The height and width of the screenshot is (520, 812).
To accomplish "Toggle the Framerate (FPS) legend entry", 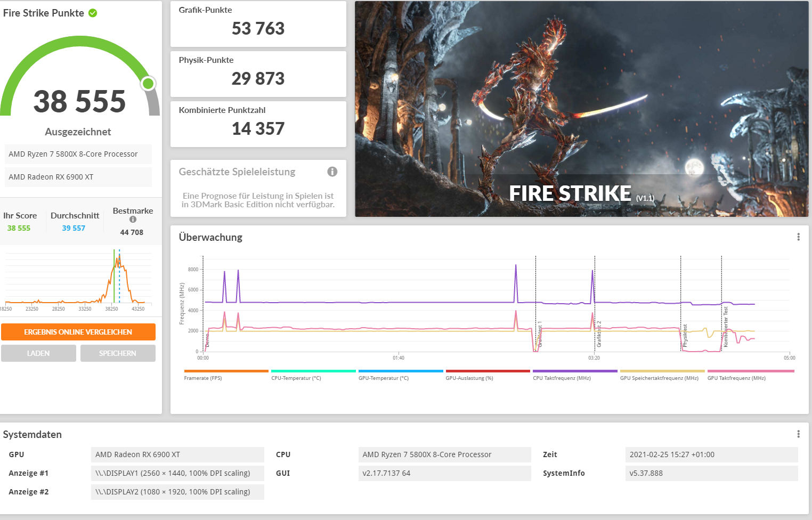I will 226,375.
